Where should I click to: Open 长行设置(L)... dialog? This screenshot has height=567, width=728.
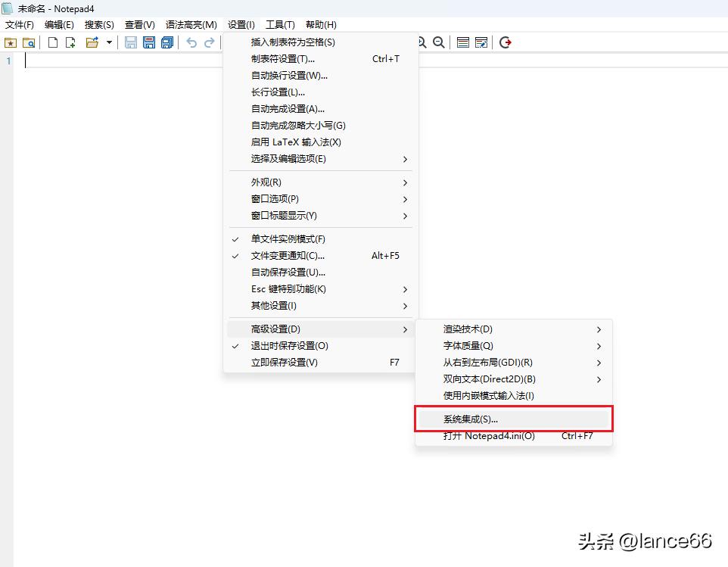point(321,92)
